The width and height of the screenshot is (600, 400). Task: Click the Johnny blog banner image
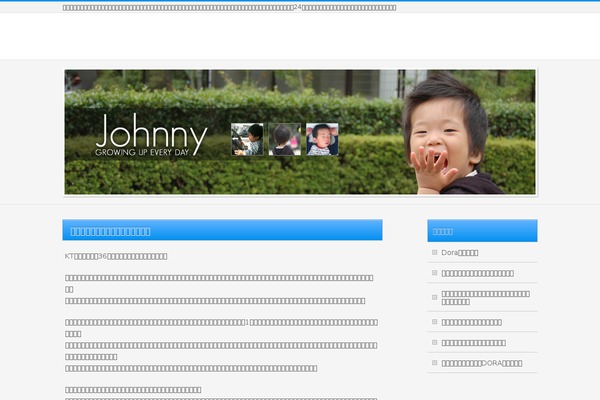click(300, 132)
